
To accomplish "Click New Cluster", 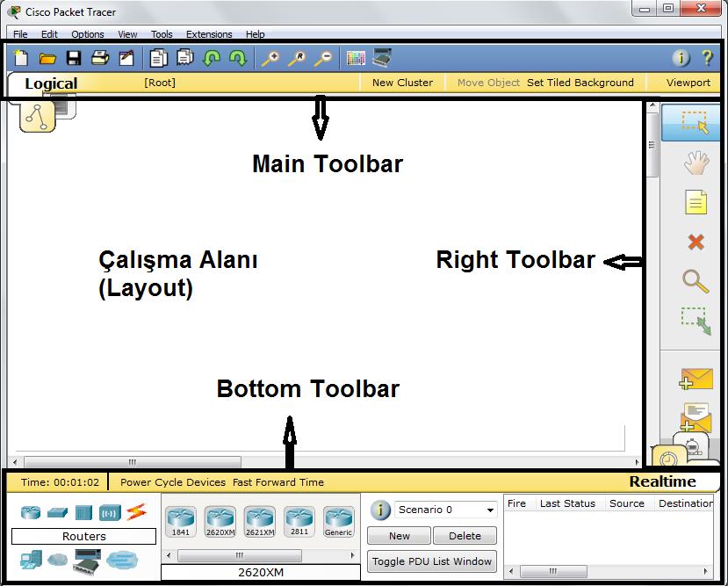I will 402,83.
